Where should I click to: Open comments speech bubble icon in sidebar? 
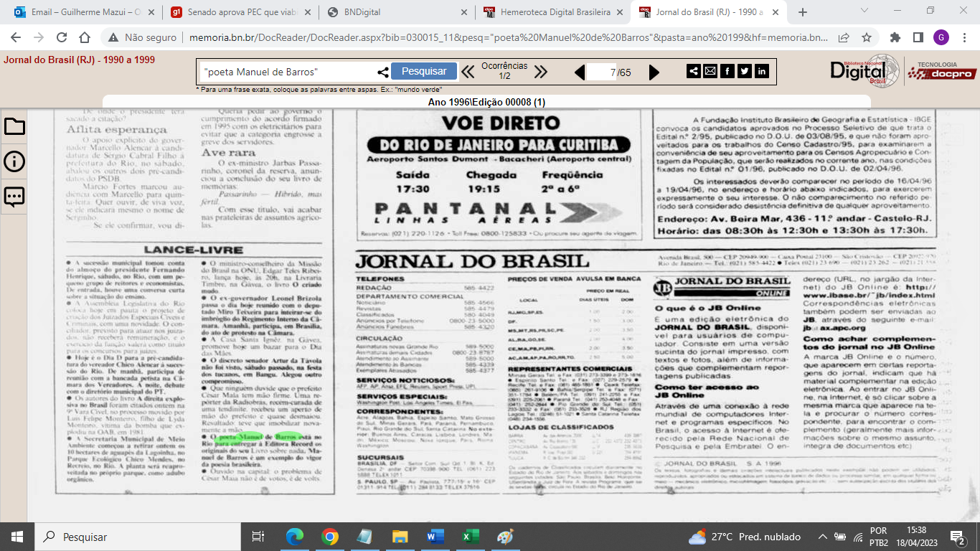[x=14, y=197]
